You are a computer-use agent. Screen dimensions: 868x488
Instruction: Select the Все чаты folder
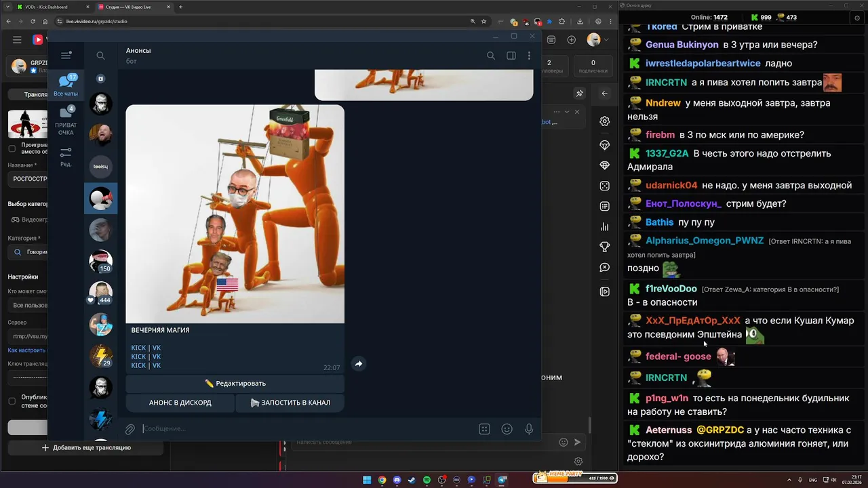[x=66, y=85]
